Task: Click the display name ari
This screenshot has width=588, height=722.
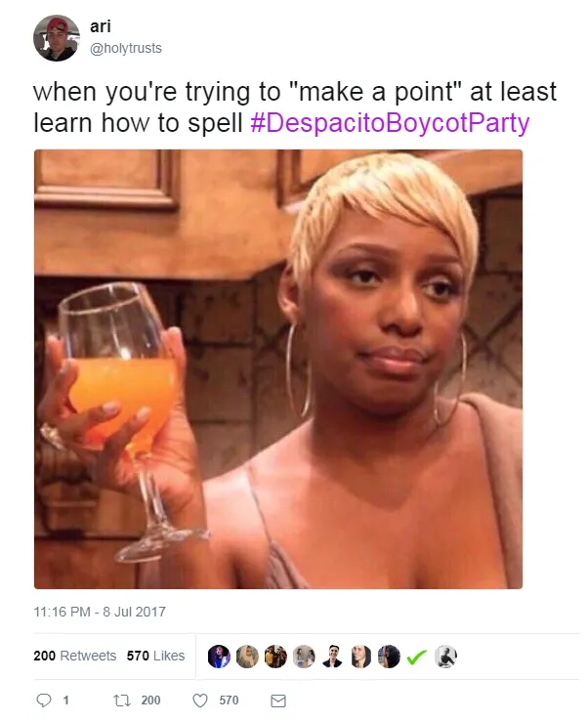Action: (x=101, y=26)
